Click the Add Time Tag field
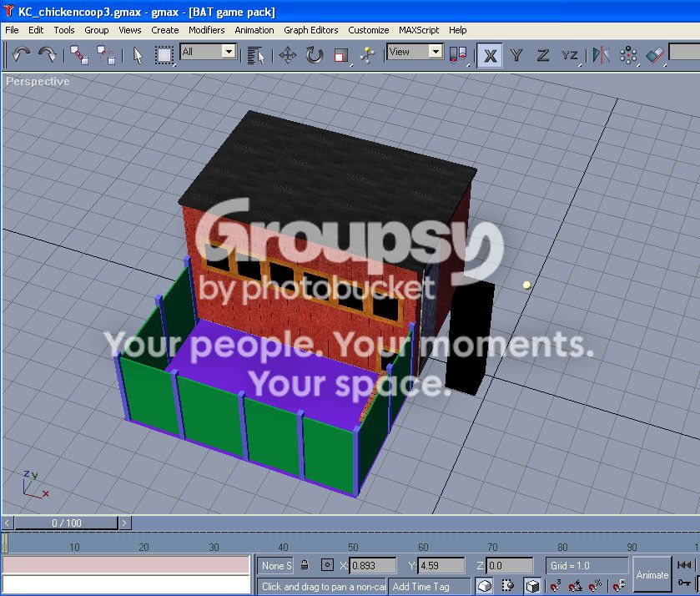This screenshot has width=700, height=596. coord(429,586)
